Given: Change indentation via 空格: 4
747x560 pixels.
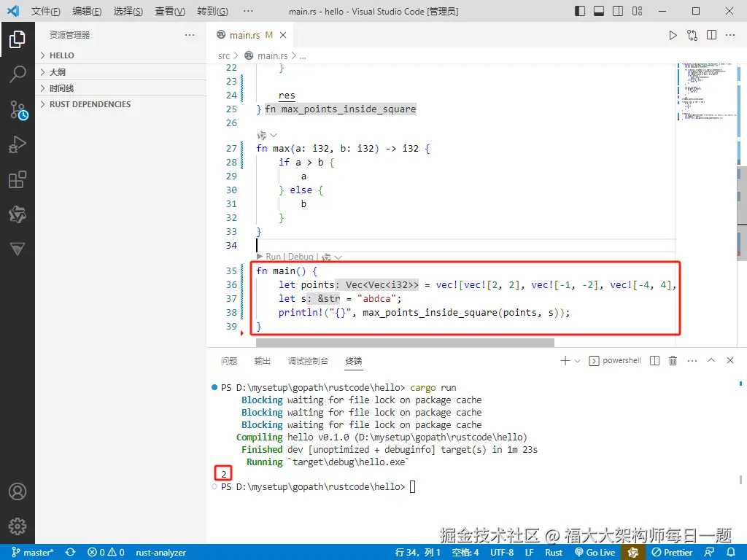Looking at the screenshot, I should pyautogui.click(x=465, y=553).
